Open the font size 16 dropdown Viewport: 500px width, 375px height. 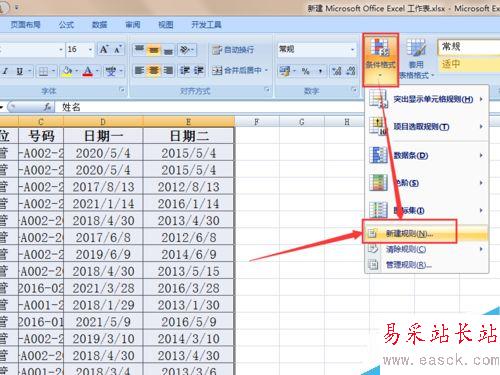[x=90, y=50]
